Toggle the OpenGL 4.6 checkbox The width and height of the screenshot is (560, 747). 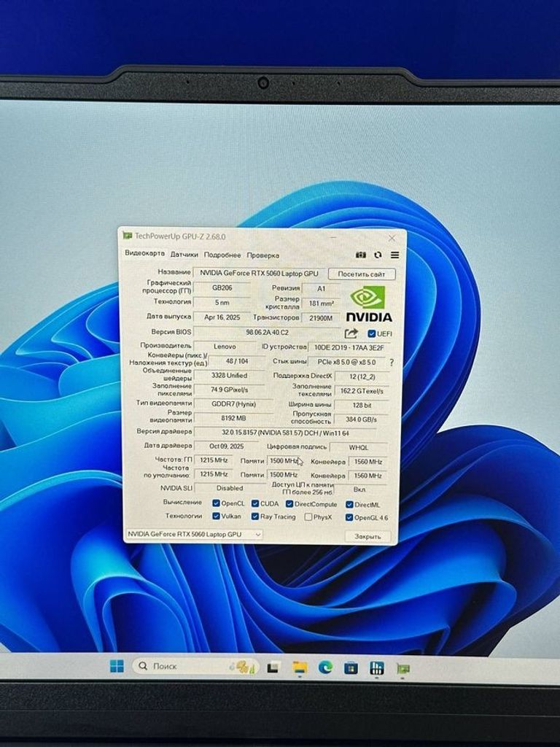pyautogui.click(x=349, y=517)
